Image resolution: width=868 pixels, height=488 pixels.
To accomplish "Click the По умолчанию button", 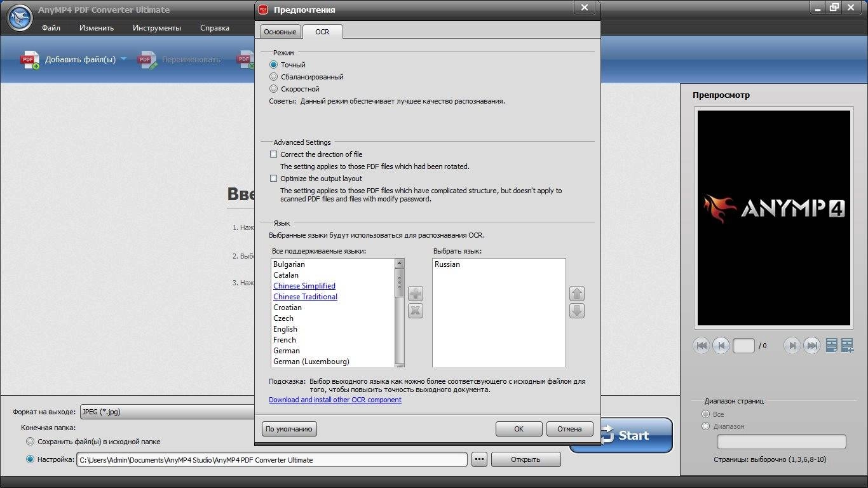I will (x=289, y=429).
